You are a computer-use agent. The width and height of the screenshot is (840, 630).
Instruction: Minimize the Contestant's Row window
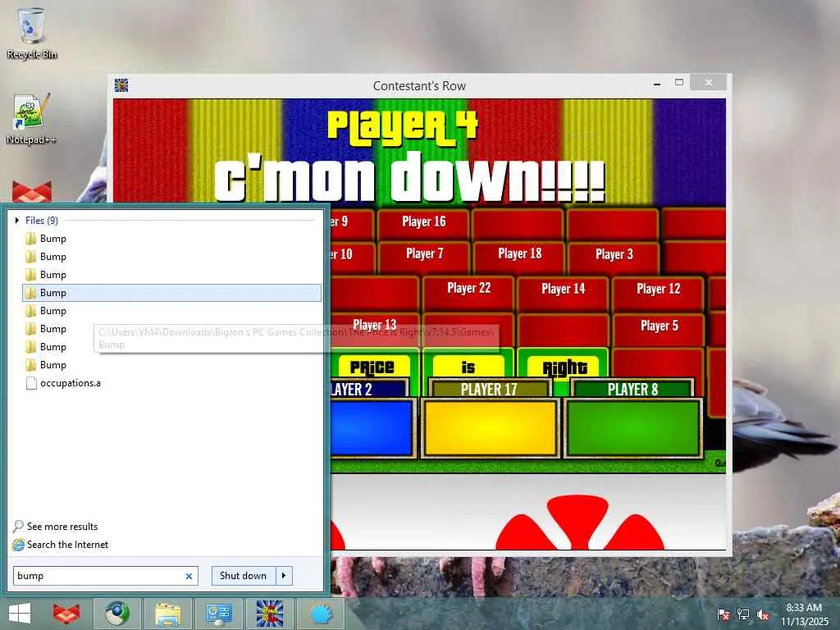657,84
